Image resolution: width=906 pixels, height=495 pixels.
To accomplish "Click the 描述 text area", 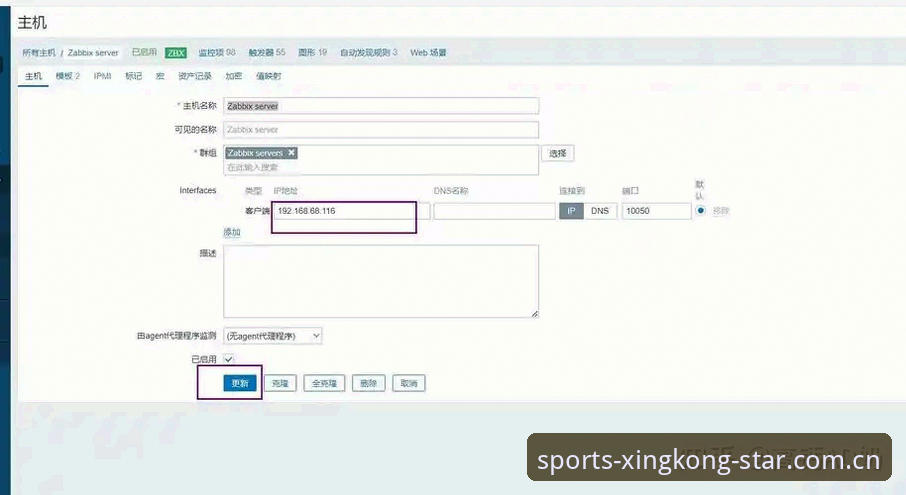I will (381, 281).
